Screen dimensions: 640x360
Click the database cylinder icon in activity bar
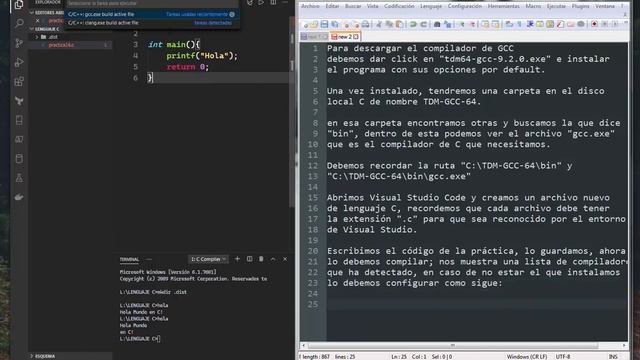pyautogui.click(x=19, y=159)
